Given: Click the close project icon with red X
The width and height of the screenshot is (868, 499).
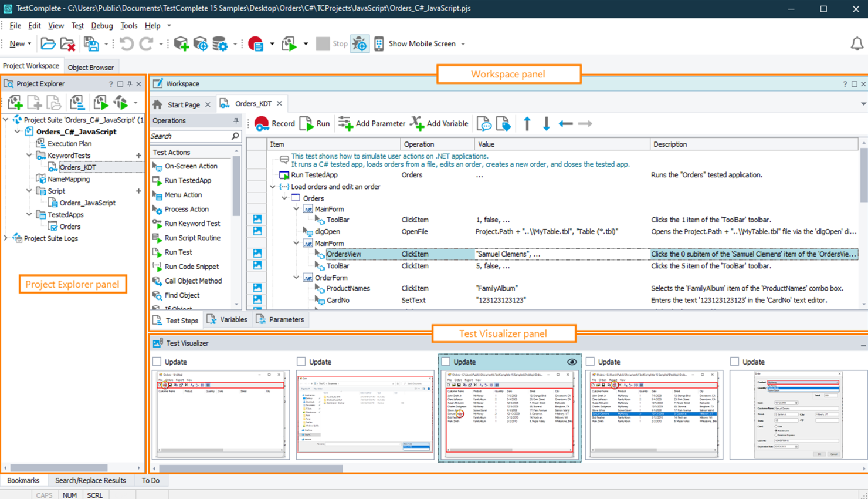Looking at the screenshot, I should click(x=67, y=44).
